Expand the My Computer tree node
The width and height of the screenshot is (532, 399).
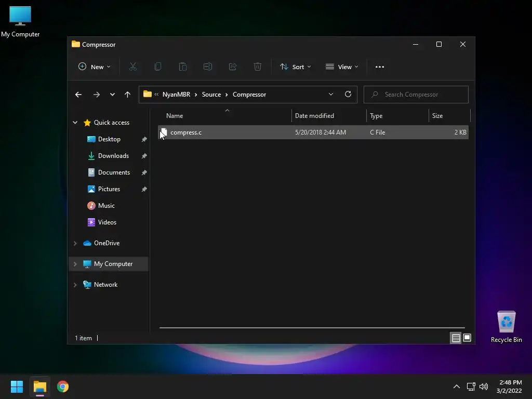click(75, 264)
